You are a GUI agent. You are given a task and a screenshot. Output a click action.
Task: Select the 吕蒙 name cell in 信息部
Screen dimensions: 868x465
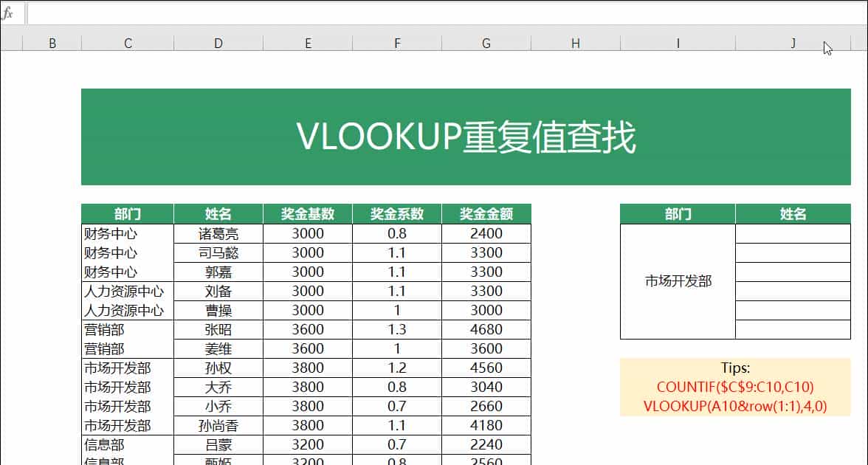click(x=218, y=444)
